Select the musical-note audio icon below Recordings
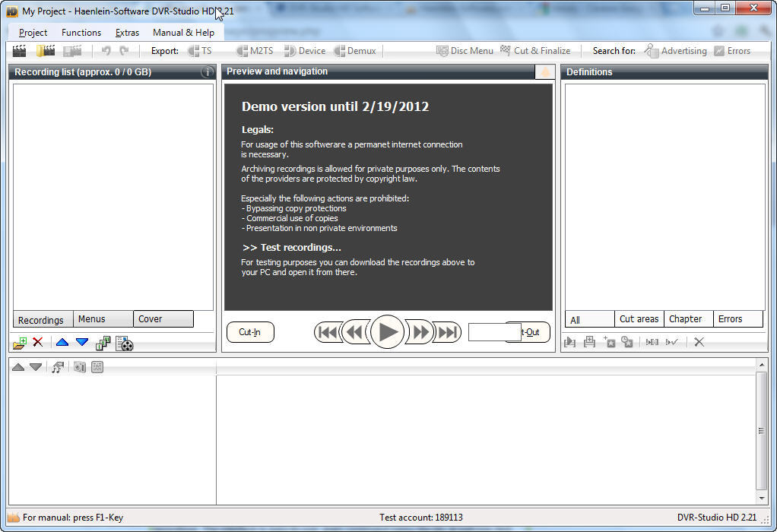777x532 pixels. [x=57, y=366]
